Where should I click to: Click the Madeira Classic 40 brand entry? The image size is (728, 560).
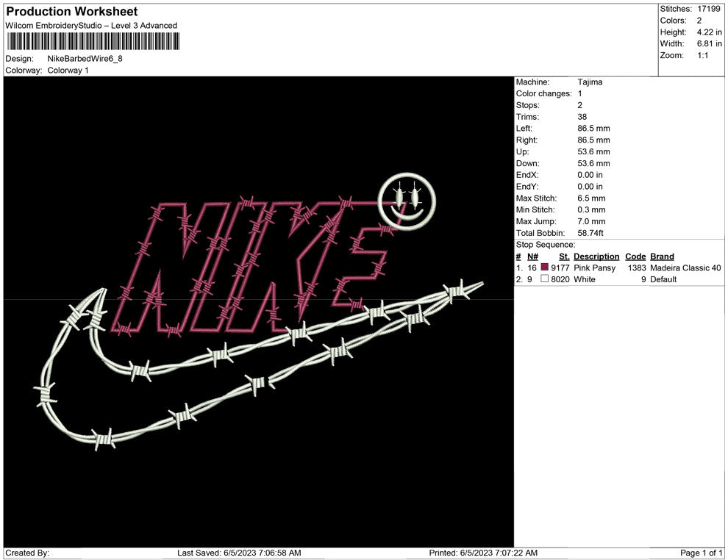click(686, 268)
